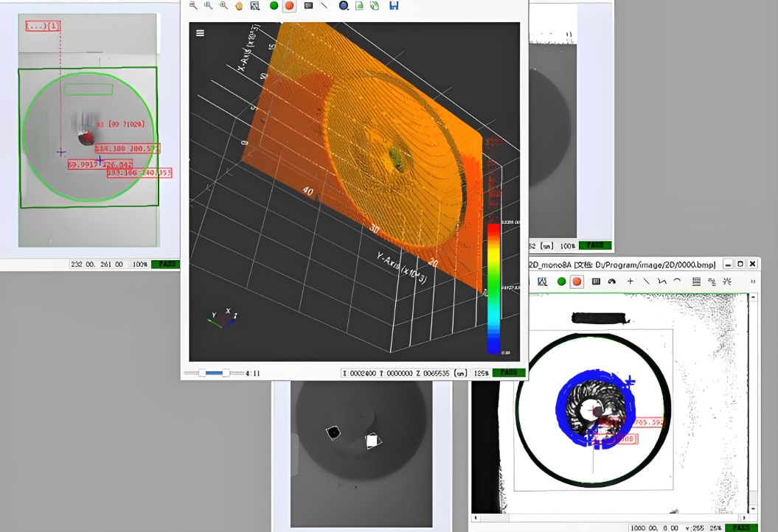
Task: Expand the toolbar overflow chevron in 2D window
Action: tap(752, 281)
